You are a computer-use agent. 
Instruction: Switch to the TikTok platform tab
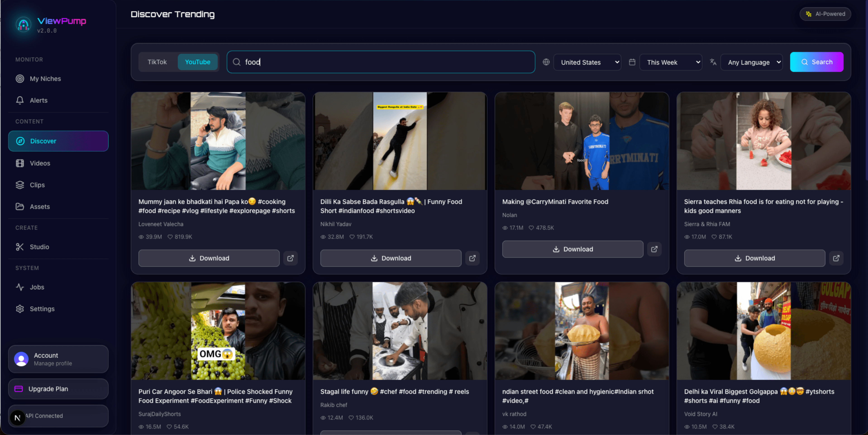pos(157,62)
